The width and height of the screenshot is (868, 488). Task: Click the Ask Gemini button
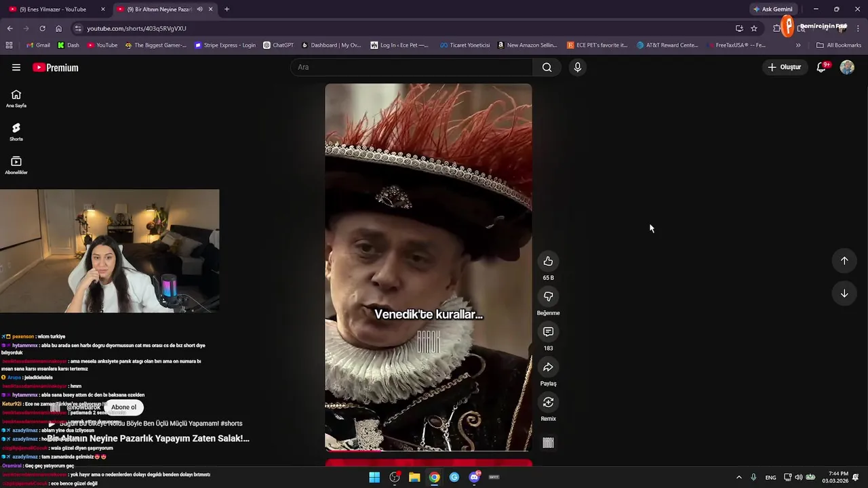tap(772, 9)
